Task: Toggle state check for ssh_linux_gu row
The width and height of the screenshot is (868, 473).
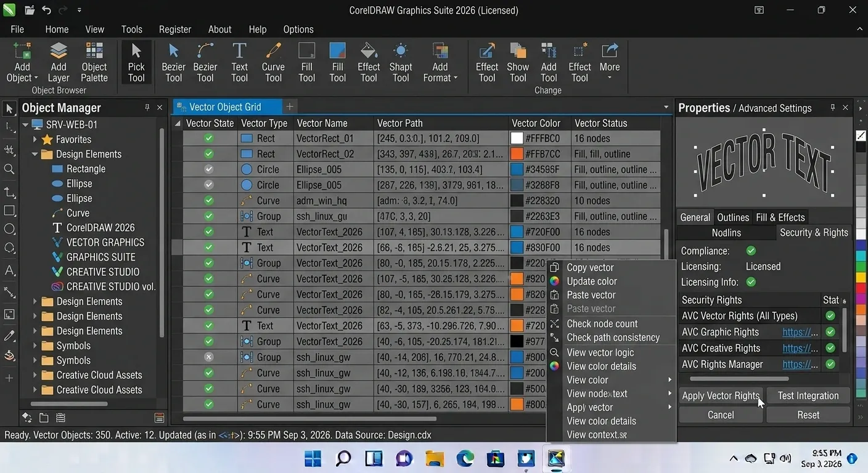Action: click(x=209, y=216)
